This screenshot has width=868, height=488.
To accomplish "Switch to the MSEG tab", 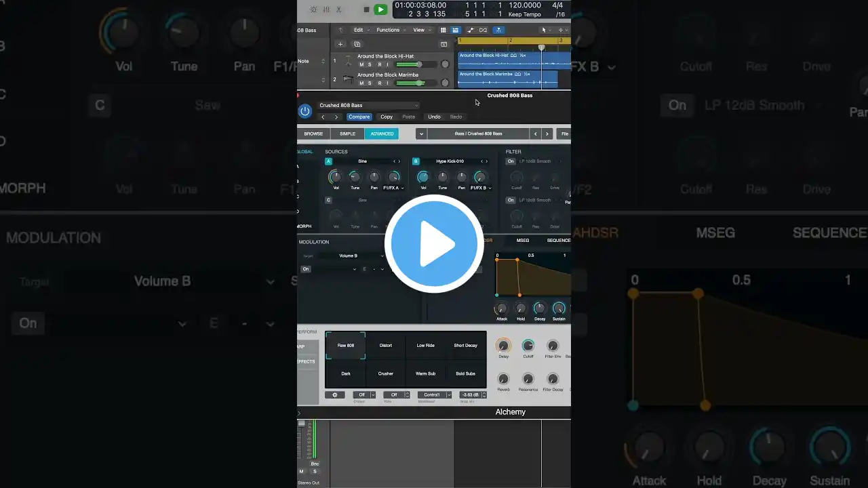I will click(523, 240).
